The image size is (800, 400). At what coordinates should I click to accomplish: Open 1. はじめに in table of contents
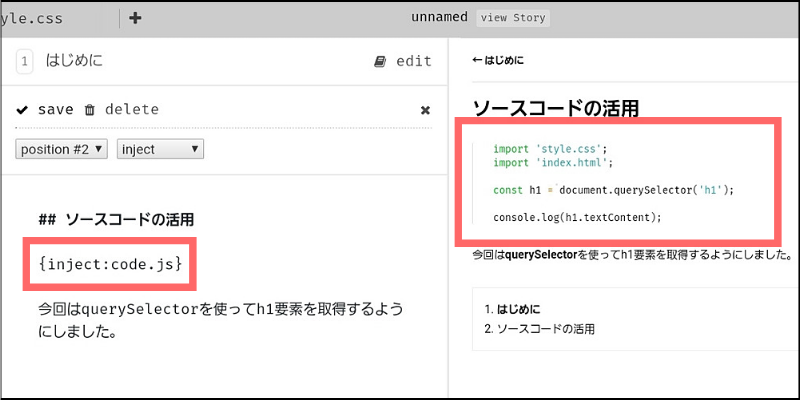point(512,309)
